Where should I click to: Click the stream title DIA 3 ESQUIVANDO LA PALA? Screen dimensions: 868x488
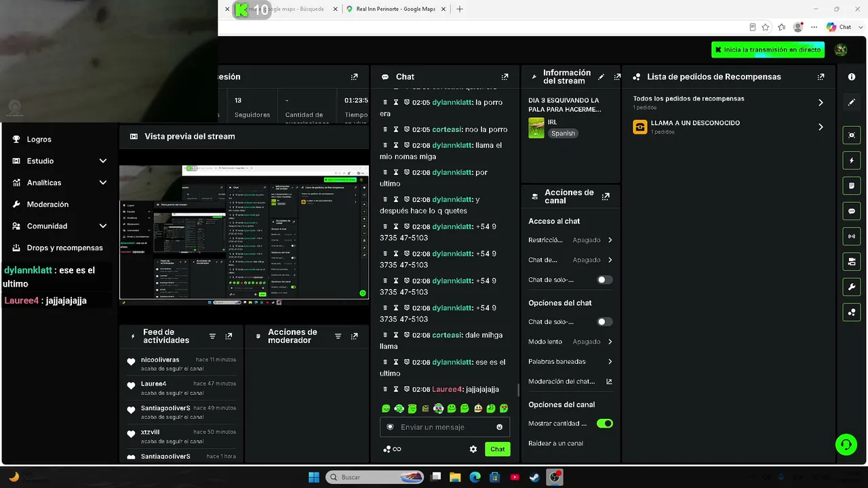coord(564,105)
